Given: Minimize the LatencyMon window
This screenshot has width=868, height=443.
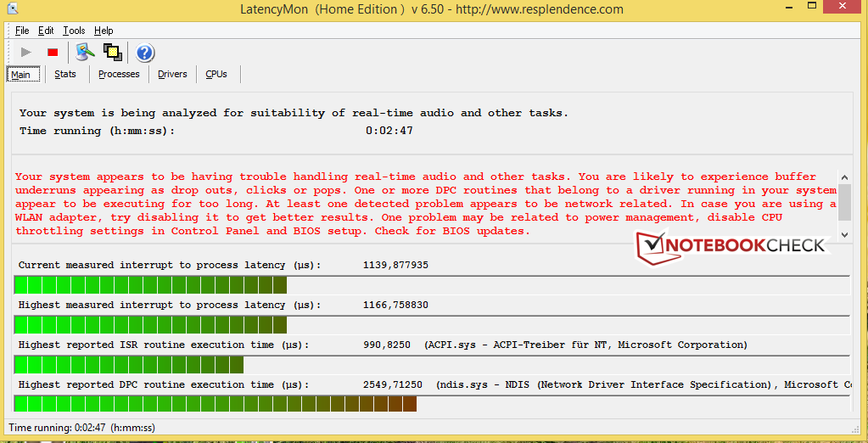Looking at the screenshot, I should [789, 6].
